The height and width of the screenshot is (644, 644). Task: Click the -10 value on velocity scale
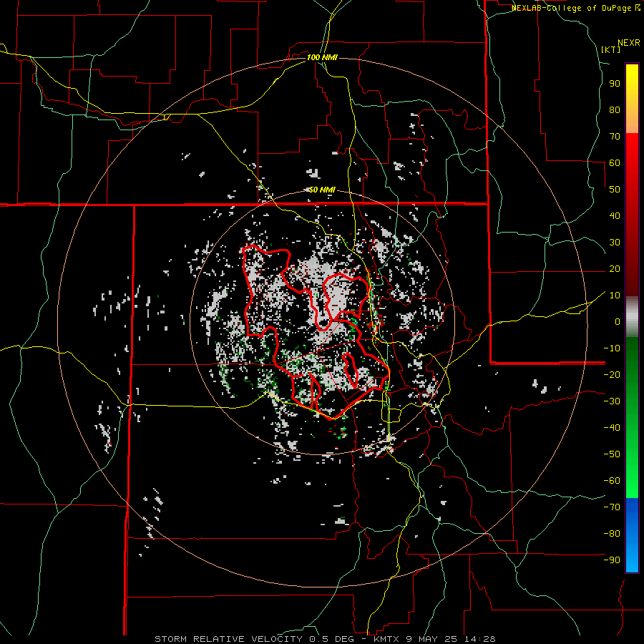point(612,348)
